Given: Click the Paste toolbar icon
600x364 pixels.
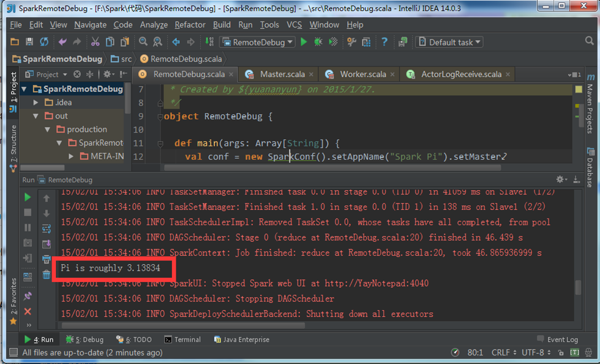Looking at the screenshot, I should (125, 42).
